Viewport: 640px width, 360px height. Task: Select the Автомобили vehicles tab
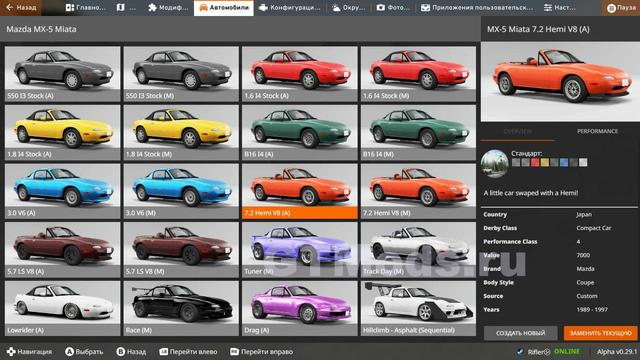224,8
